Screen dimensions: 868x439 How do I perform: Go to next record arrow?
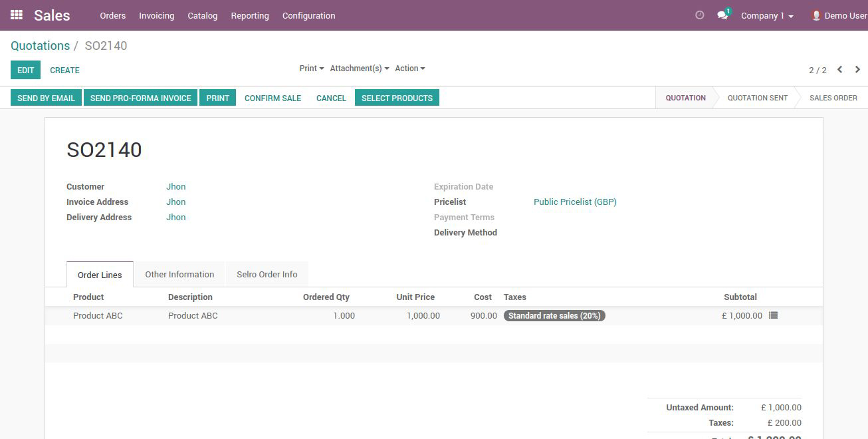coord(857,69)
